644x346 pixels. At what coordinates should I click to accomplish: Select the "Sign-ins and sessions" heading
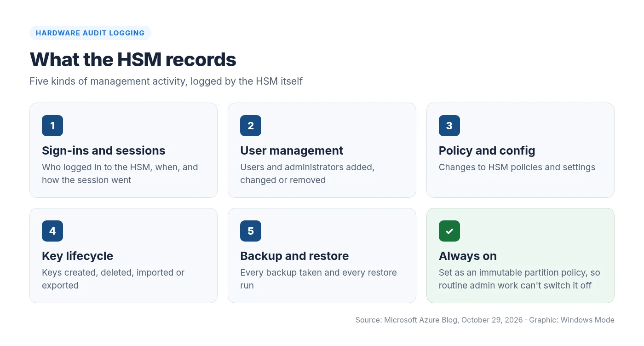point(103,150)
